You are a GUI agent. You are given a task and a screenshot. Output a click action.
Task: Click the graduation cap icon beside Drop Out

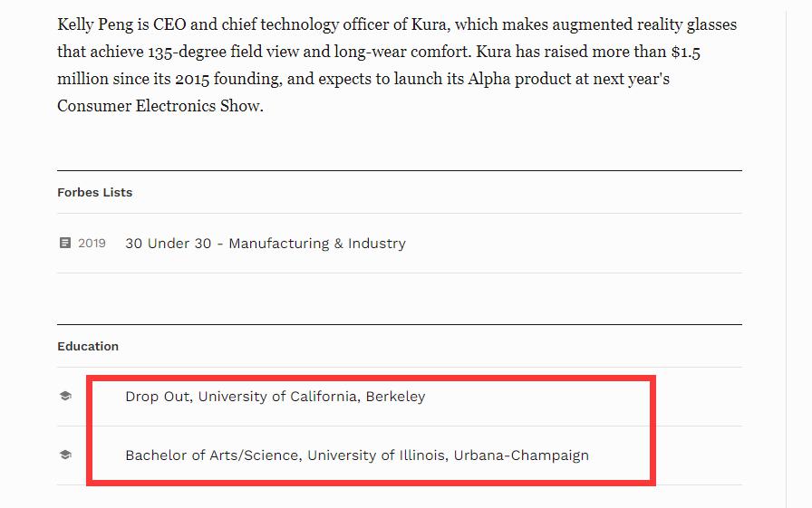coord(64,397)
